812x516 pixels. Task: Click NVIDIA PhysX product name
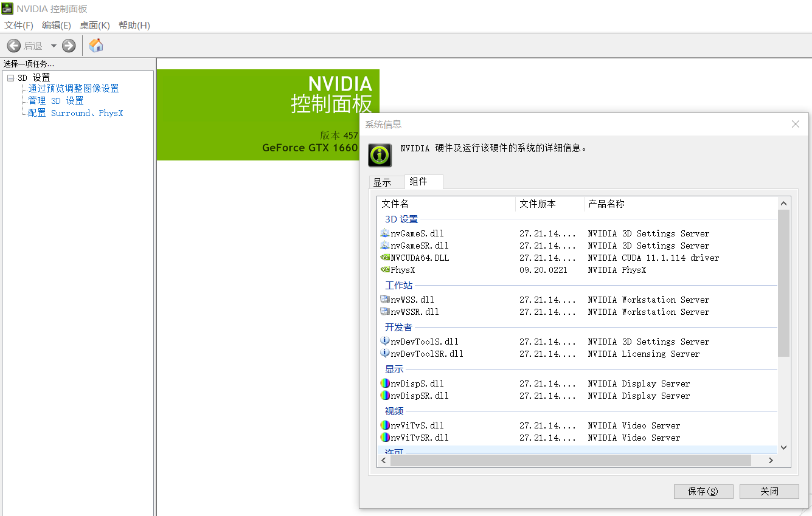tap(617, 270)
